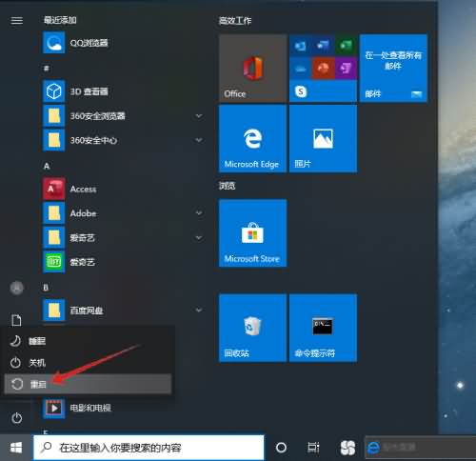Open the Office tile
The image size is (476, 461).
point(252,69)
